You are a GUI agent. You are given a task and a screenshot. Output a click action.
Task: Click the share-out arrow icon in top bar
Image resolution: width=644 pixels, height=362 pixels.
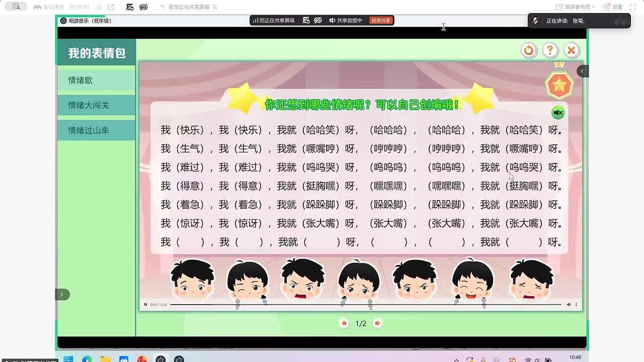(111, 7)
